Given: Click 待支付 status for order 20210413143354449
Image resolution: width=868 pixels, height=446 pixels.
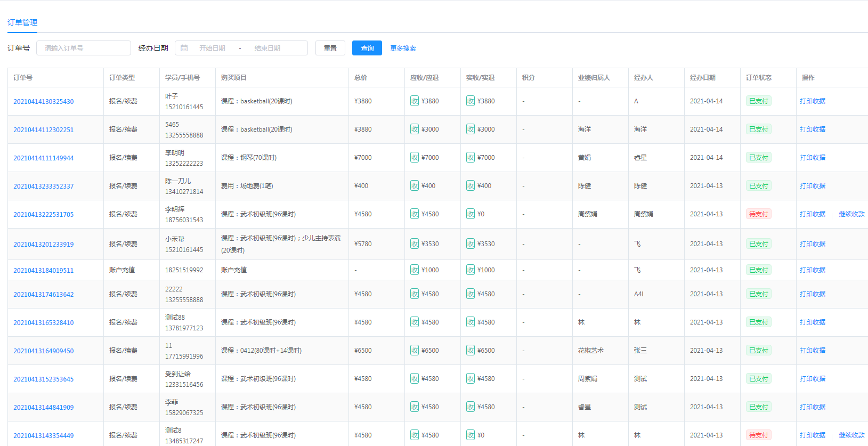Looking at the screenshot, I should point(759,435).
